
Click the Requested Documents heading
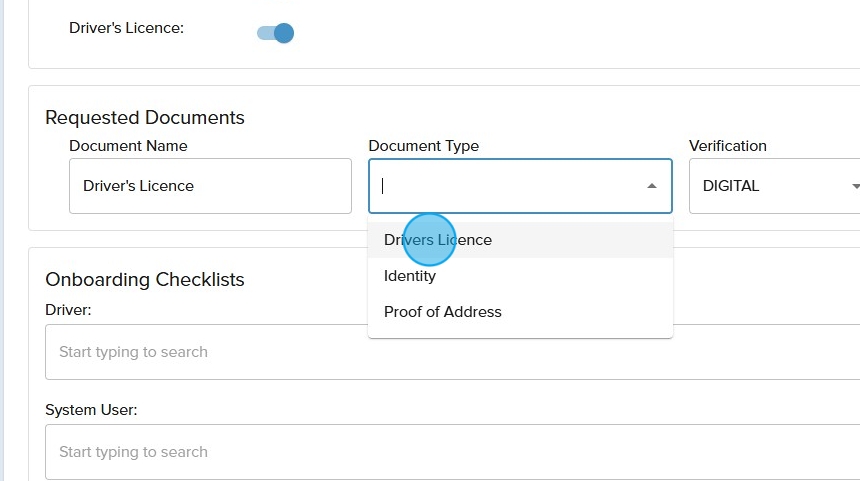click(145, 117)
